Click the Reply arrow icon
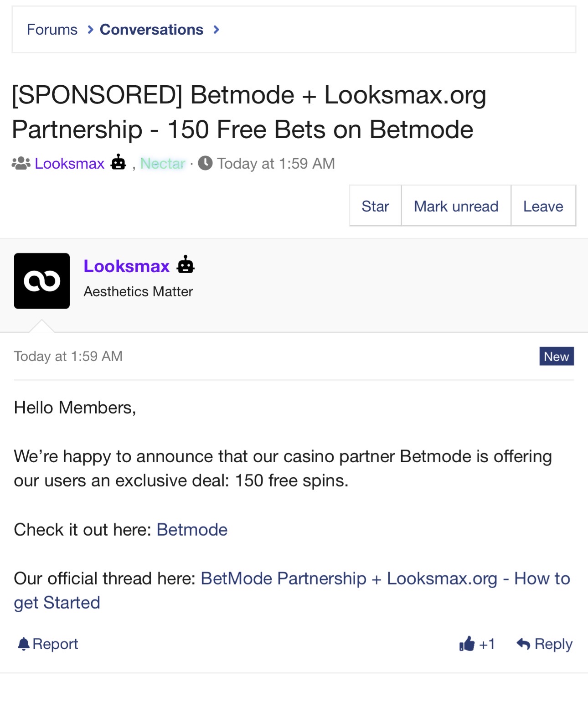 point(523,644)
